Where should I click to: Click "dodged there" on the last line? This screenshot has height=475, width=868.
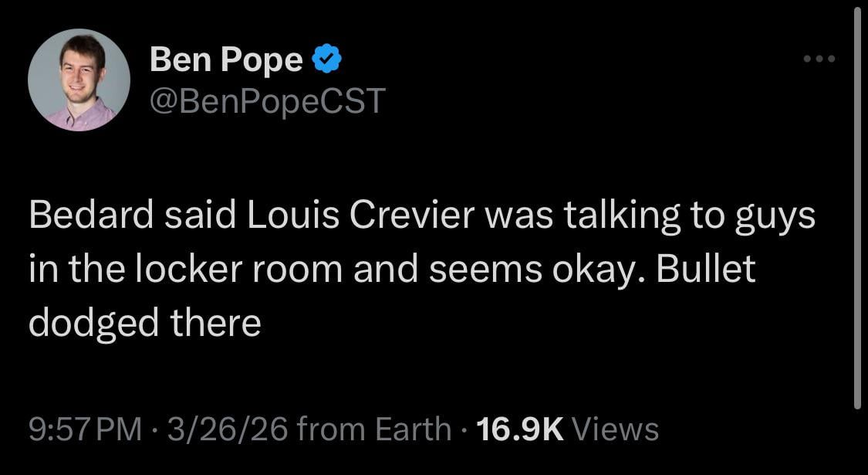145,323
